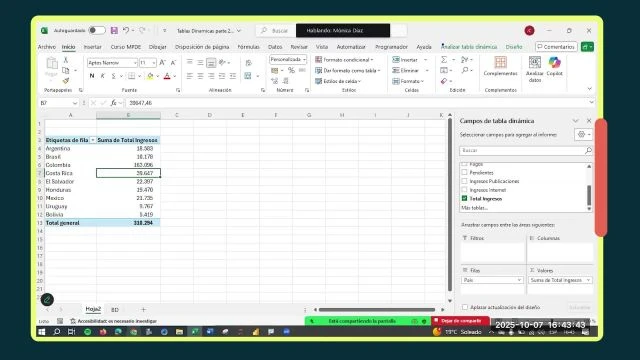Click the Eliminar cells button

pyautogui.click(x=409, y=71)
